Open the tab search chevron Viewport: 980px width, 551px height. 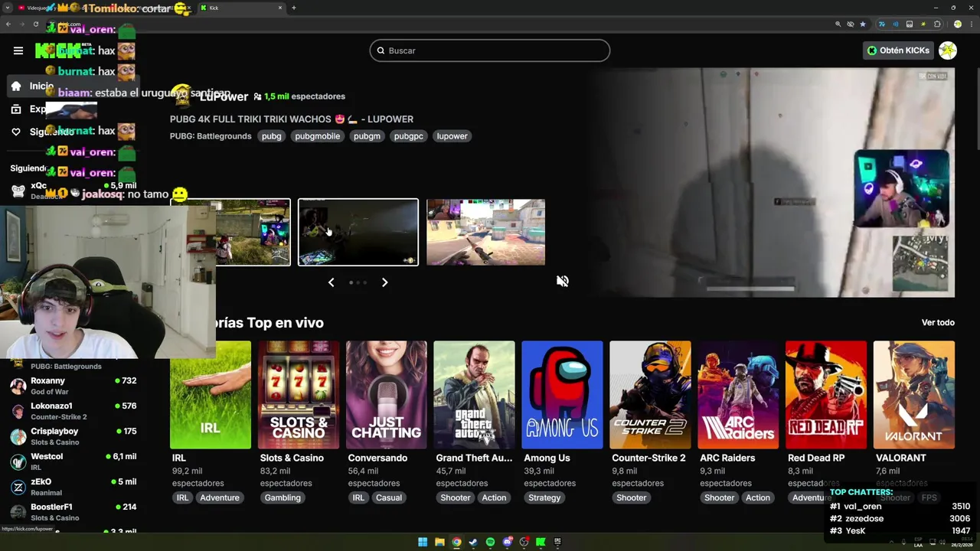8,8
